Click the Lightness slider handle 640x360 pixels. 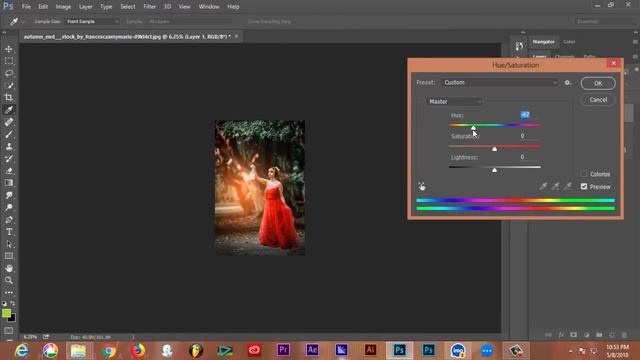coord(494,170)
